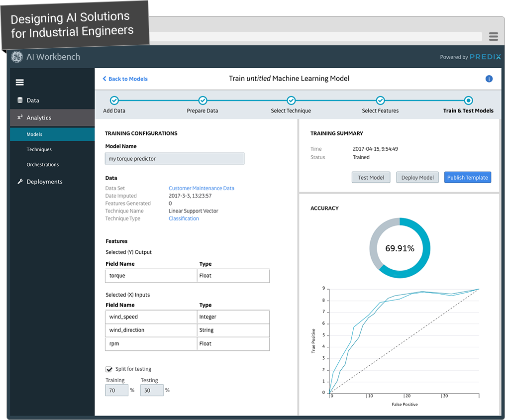This screenshot has width=505, height=420.
Task: Open the Analytics sidebar section
Action: (52, 117)
